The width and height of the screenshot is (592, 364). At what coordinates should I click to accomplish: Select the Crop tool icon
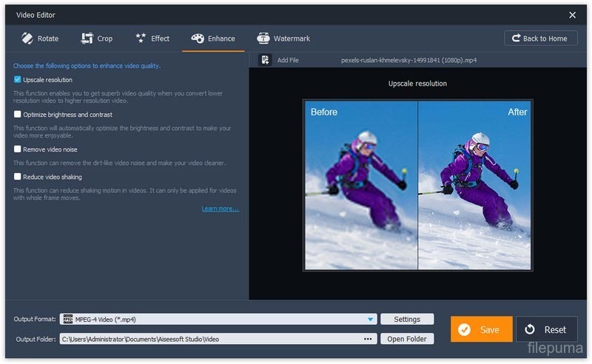click(x=85, y=38)
